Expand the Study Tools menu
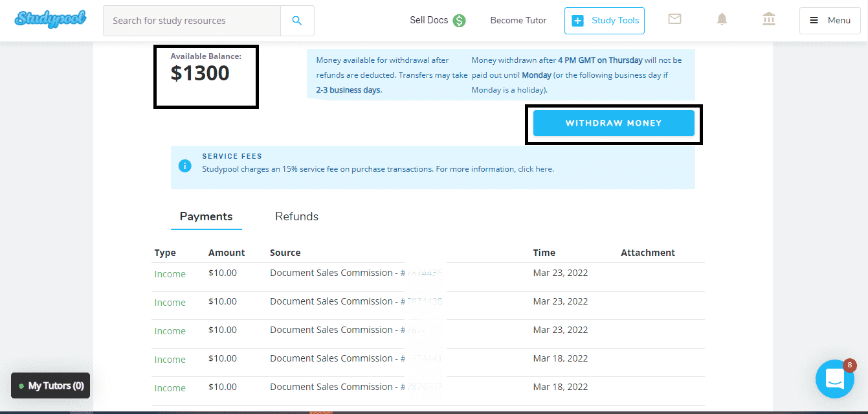This screenshot has width=868, height=414. [x=606, y=20]
